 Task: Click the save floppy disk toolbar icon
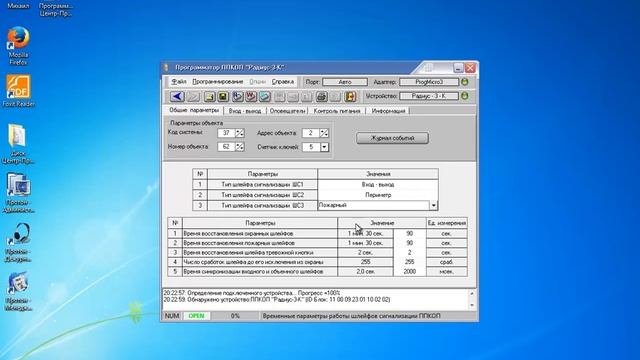pos(223,96)
